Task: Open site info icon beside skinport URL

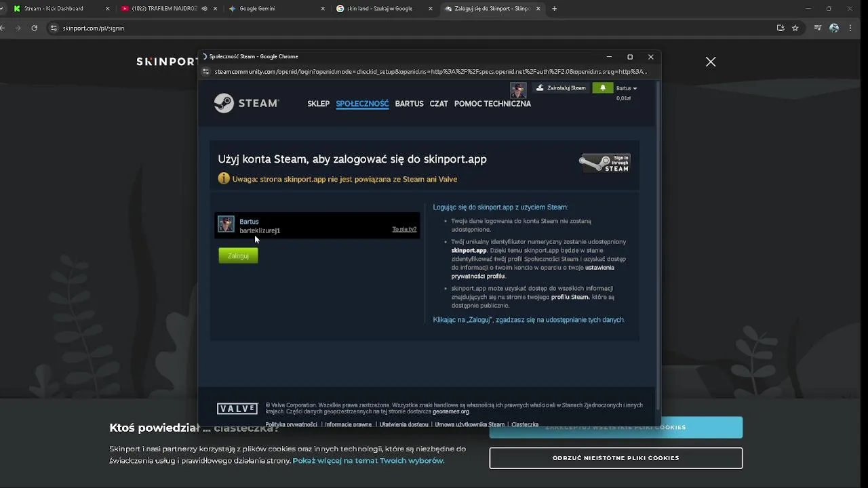Action: (x=54, y=28)
